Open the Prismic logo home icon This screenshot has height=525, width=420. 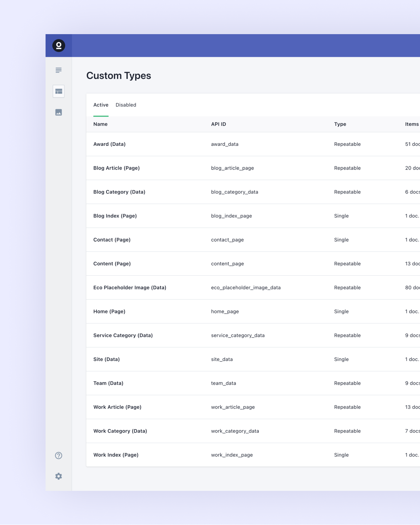(59, 46)
